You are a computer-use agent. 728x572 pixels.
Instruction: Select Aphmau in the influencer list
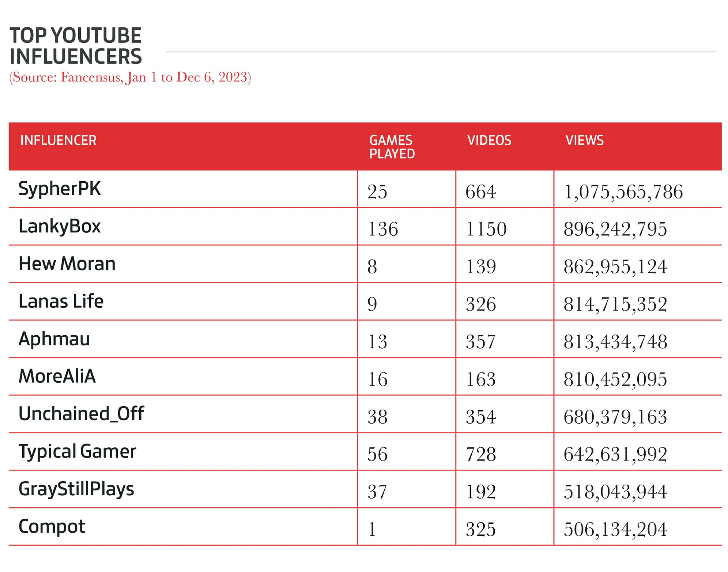54,339
